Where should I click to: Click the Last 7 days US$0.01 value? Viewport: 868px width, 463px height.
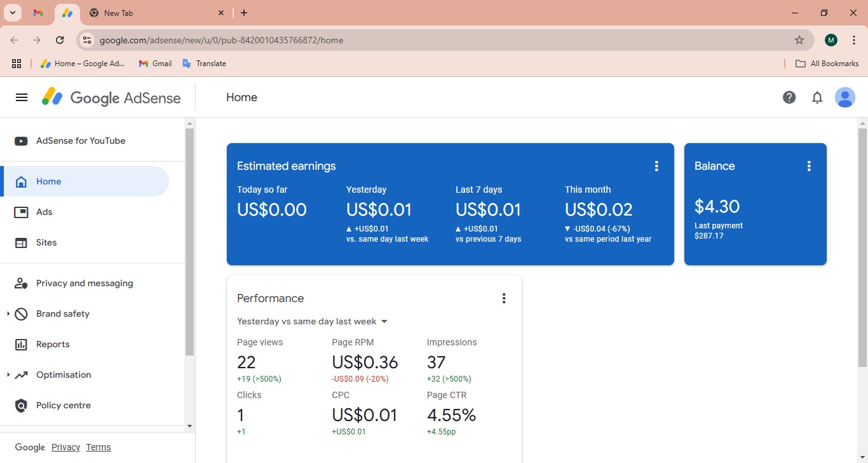[x=488, y=209]
